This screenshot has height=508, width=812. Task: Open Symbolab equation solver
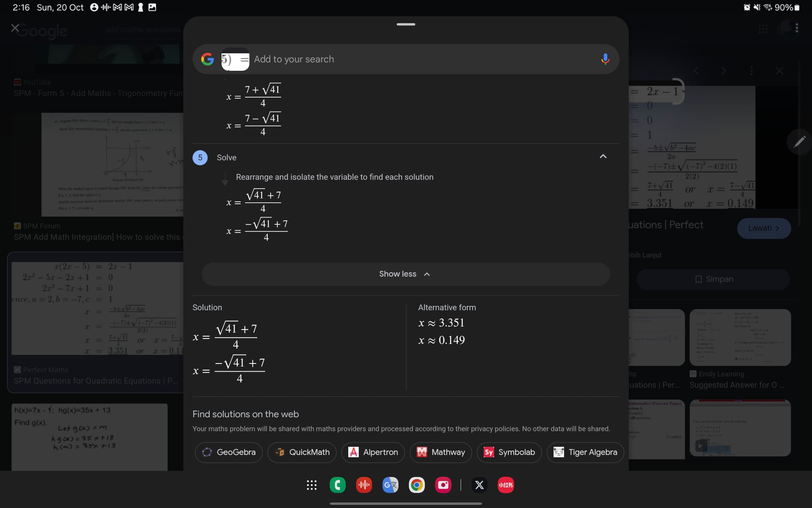click(509, 452)
